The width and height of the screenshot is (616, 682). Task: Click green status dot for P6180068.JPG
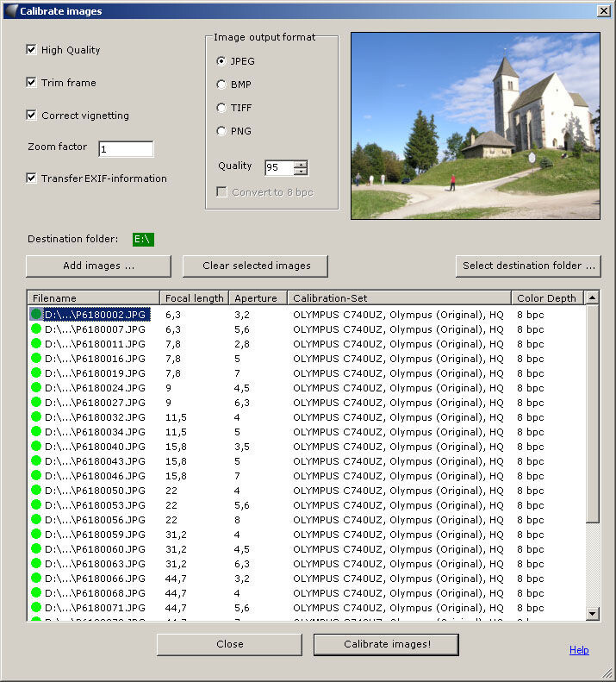(36, 592)
